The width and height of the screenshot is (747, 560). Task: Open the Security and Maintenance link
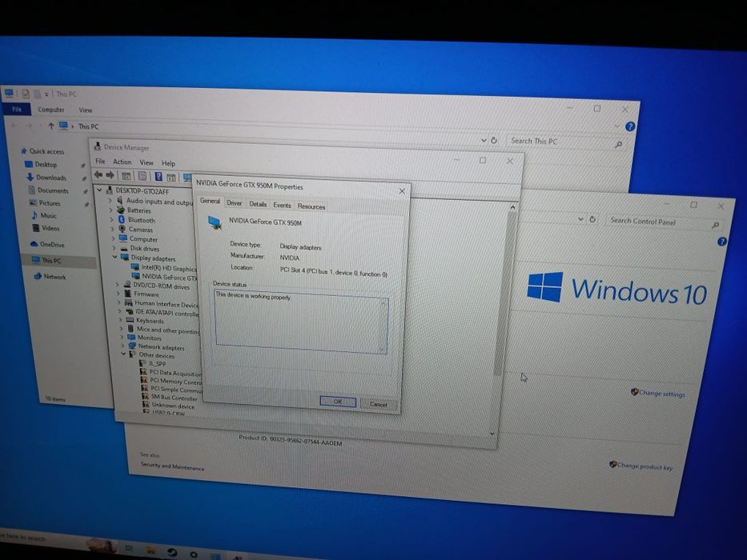[x=172, y=467]
